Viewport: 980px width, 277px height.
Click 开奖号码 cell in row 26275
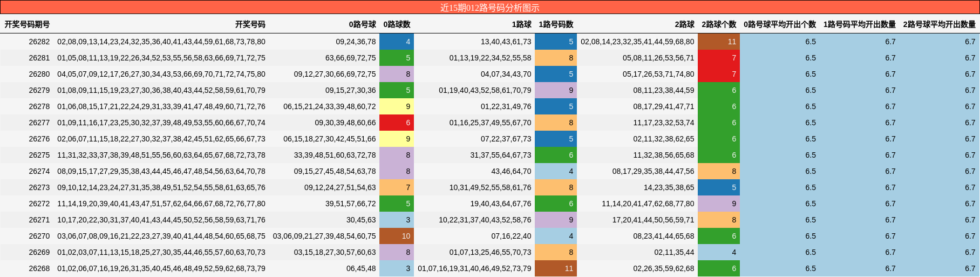pyautogui.click(x=161, y=155)
